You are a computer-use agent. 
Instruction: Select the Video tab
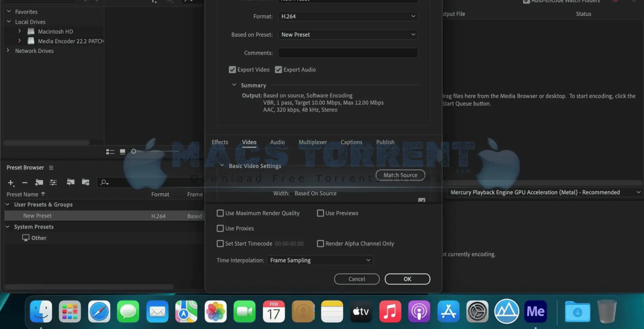249,142
